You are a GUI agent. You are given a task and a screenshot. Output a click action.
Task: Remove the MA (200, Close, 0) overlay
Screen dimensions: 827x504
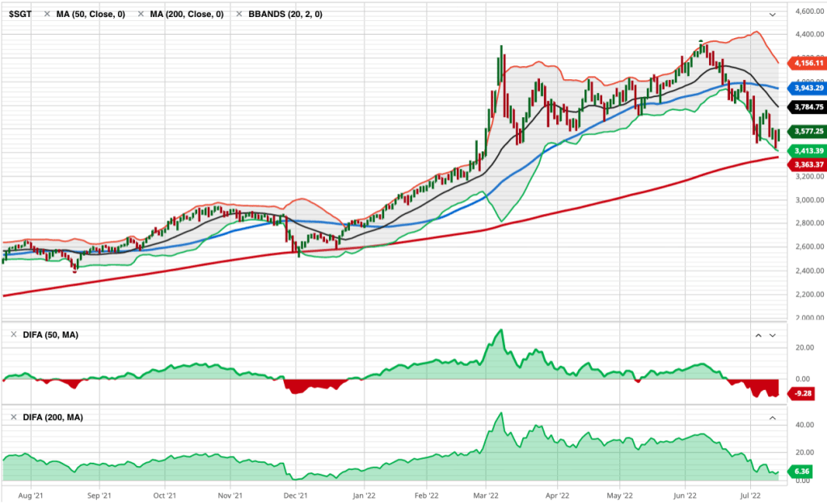(x=141, y=15)
